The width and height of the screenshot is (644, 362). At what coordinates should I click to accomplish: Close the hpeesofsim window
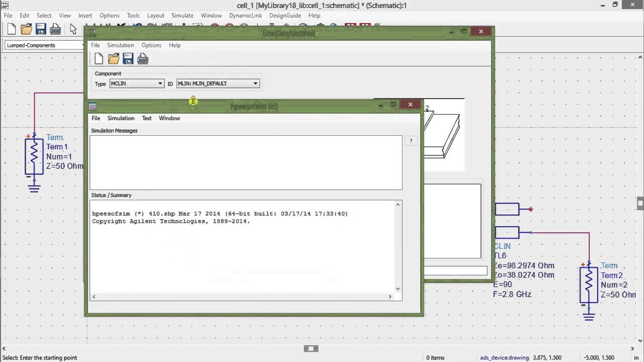coord(411,105)
